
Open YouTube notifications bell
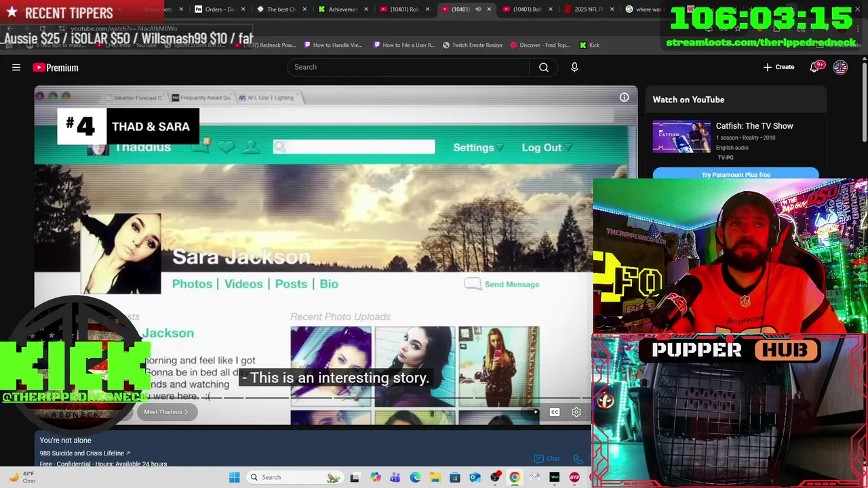point(816,66)
